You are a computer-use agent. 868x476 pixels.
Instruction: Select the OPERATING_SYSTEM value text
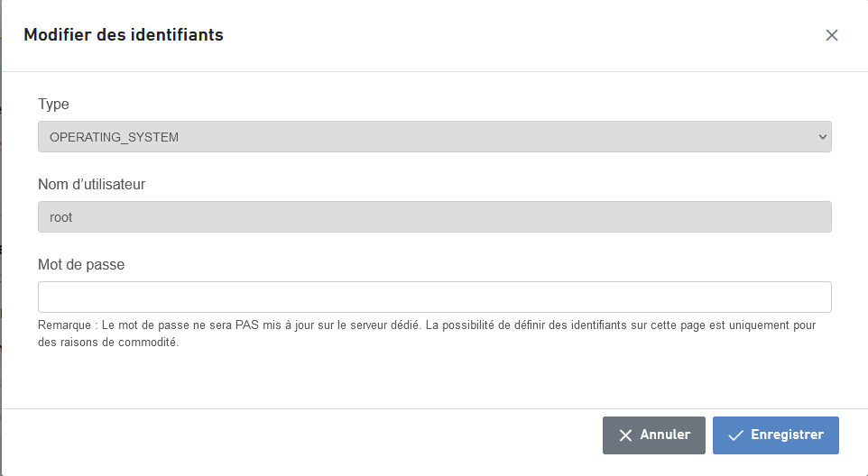[114, 137]
